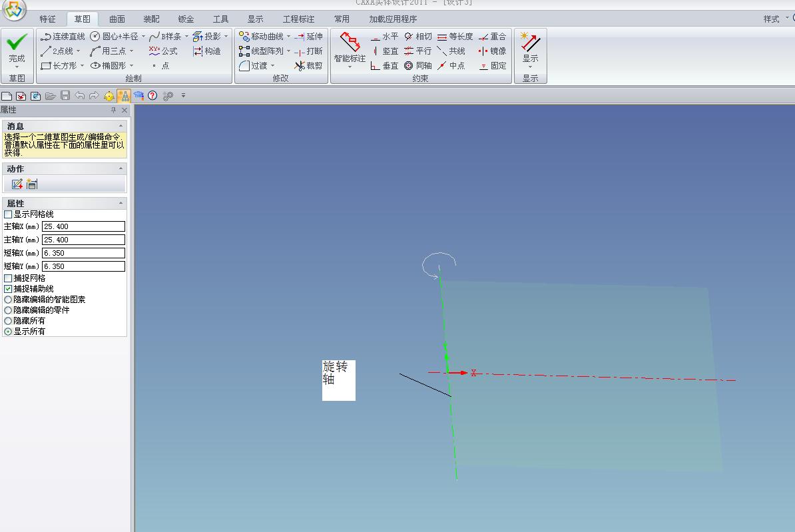The height and width of the screenshot is (532, 795).
Task: Open the 圆心+半径 dropdown arrow
Action: (143, 37)
